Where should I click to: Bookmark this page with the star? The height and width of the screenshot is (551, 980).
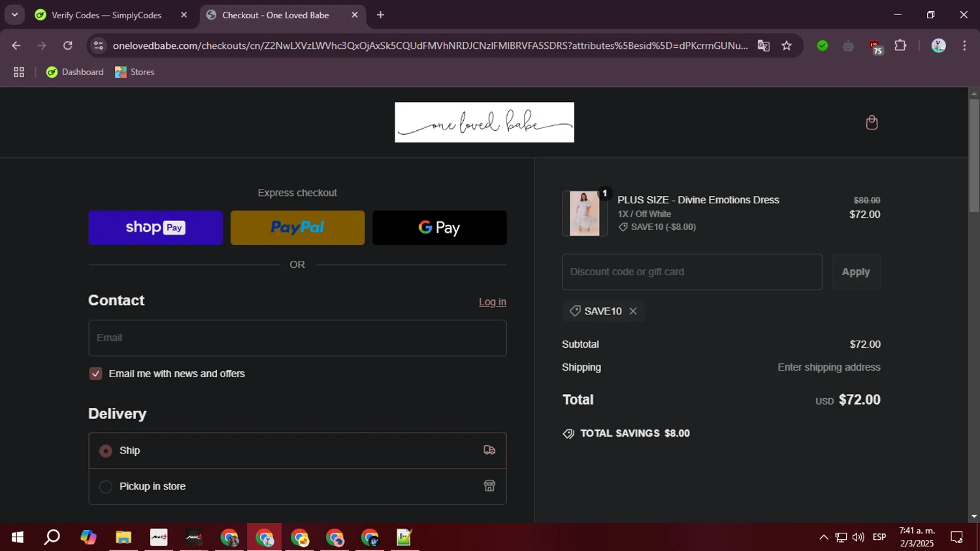click(787, 46)
